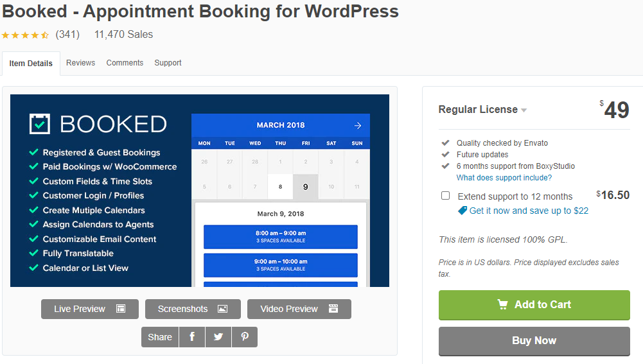Select the 8:00 am – 9:00 am slot

[x=281, y=236]
